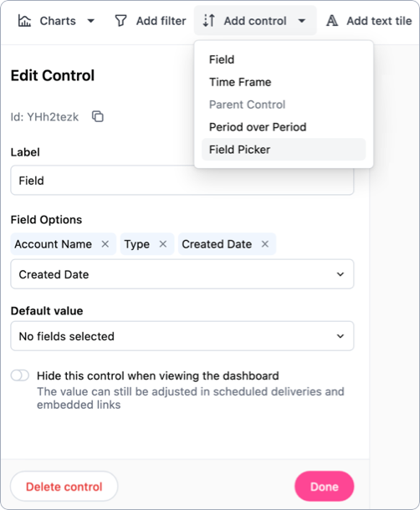
Task: Click the Label input field
Action: point(182,181)
